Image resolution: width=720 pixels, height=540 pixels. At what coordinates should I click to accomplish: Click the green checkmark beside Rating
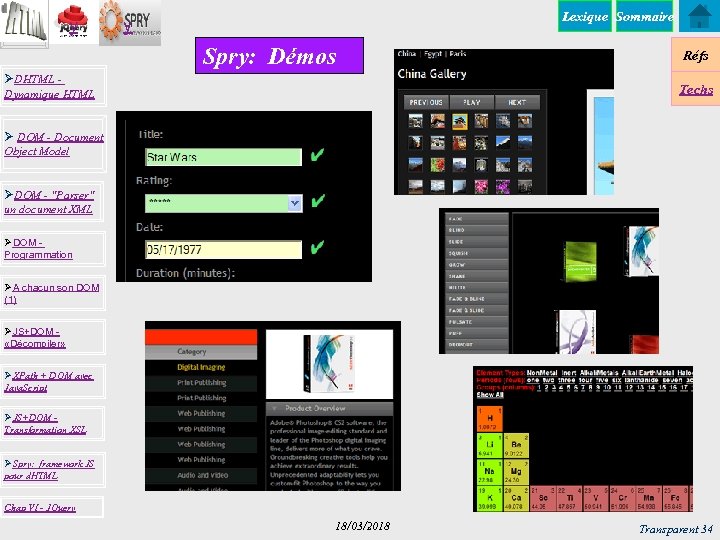[318, 201]
